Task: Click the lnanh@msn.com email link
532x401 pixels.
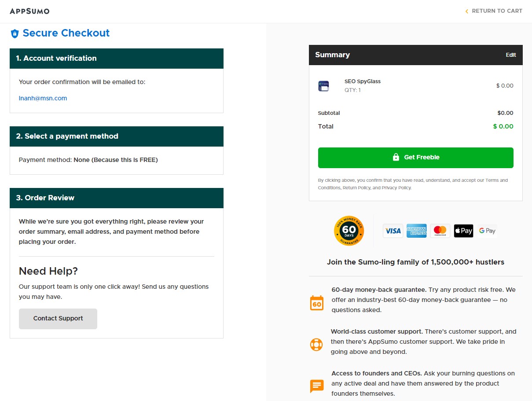Action: coord(43,98)
